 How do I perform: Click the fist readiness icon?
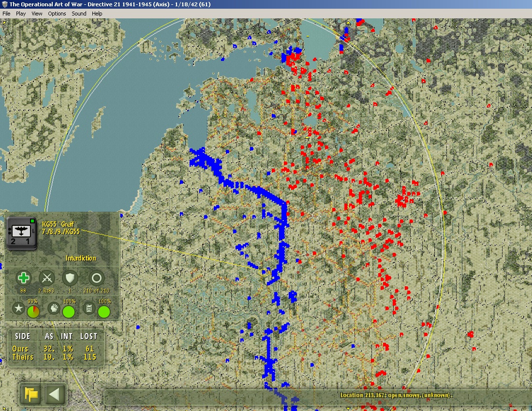click(x=54, y=308)
